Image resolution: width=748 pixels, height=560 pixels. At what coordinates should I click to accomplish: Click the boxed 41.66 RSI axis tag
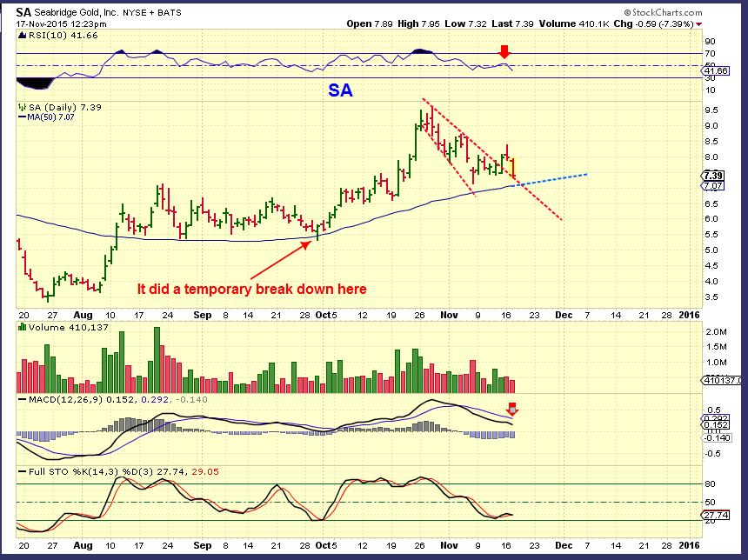tap(716, 70)
